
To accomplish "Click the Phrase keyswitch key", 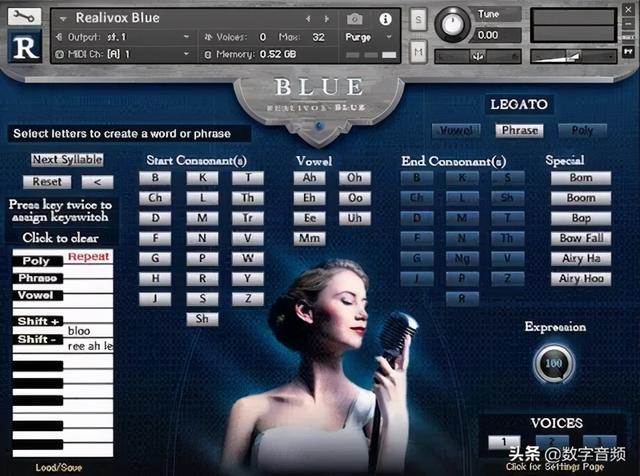I will tap(38, 278).
